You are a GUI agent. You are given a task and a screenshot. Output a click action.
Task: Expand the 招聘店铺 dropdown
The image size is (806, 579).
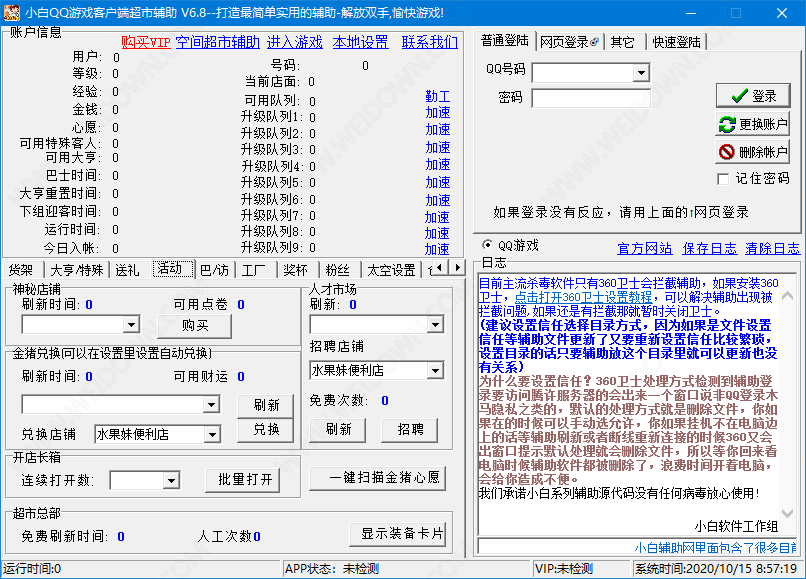point(435,370)
